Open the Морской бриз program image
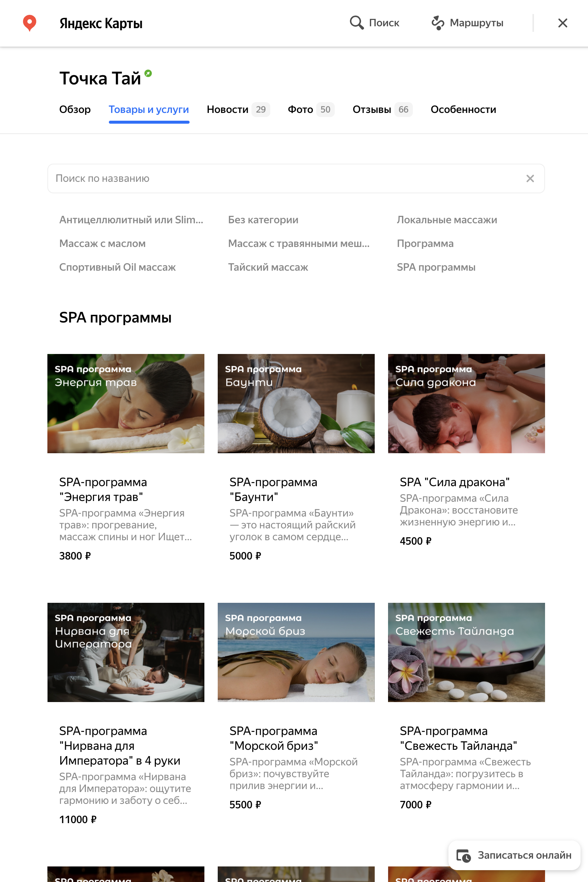This screenshot has height=882, width=588. 296,652
